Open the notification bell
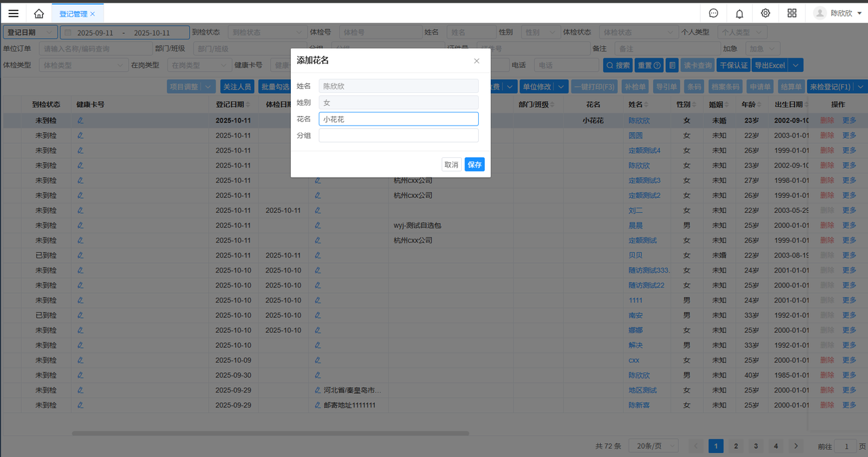The image size is (868, 457). (x=739, y=14)
